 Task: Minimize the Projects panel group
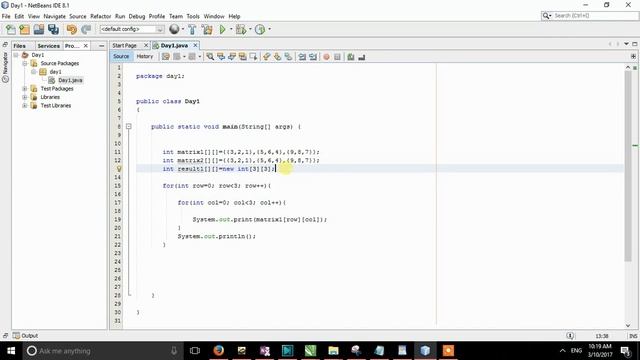click(x=102, y=46)
